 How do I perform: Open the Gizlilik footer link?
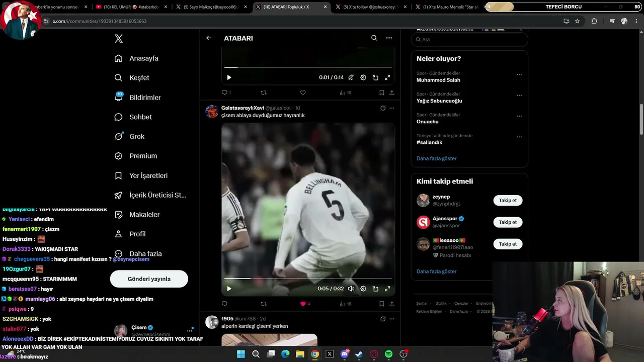tap(441, 303)
